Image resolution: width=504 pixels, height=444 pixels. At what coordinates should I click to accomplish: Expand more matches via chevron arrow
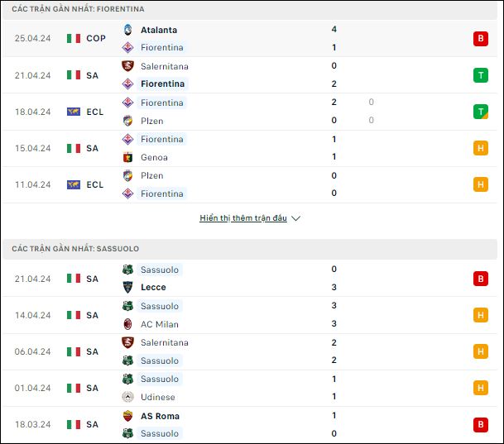[x=295, y=218]
